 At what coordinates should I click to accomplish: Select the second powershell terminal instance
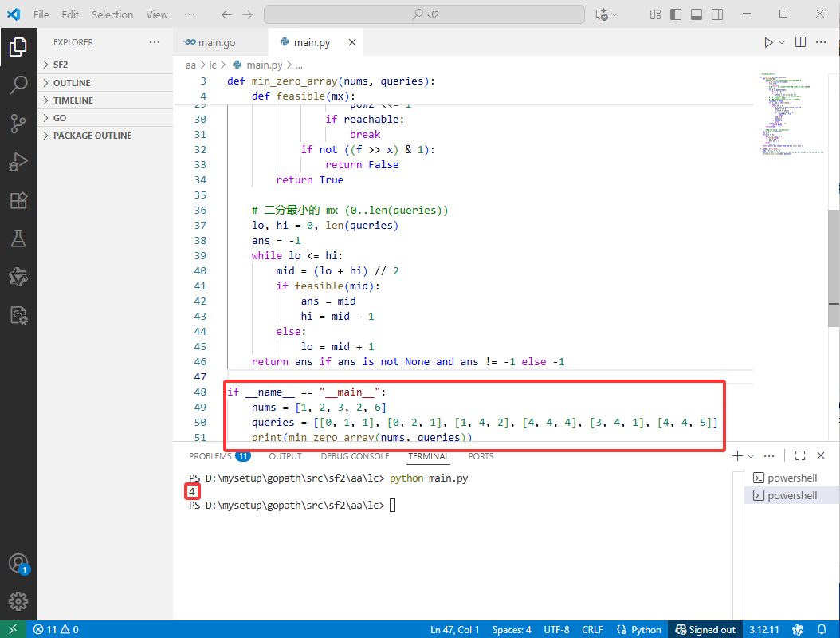[x=792, y=495]
